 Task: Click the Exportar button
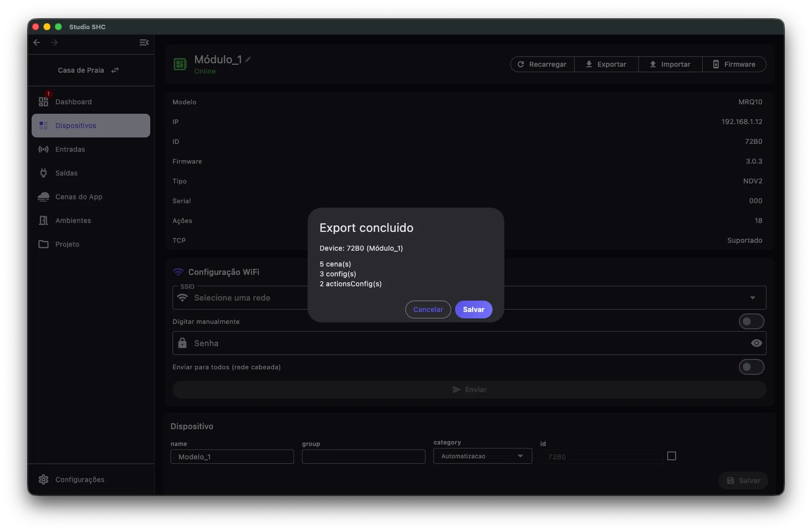pos(606,64)
